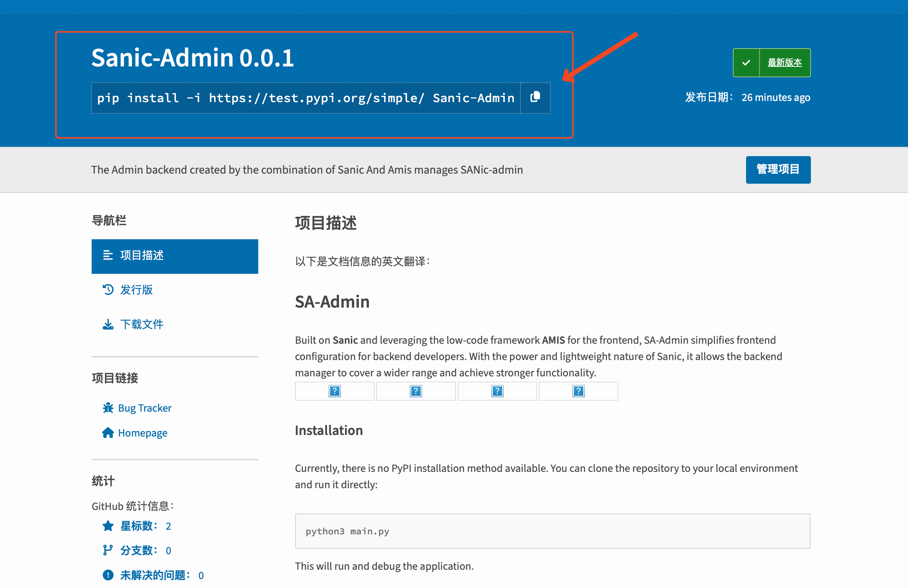The height and width of the screenshot is (588, 908).
Task: Click the green checkmark latest-version icon
Action: (746, 63)
